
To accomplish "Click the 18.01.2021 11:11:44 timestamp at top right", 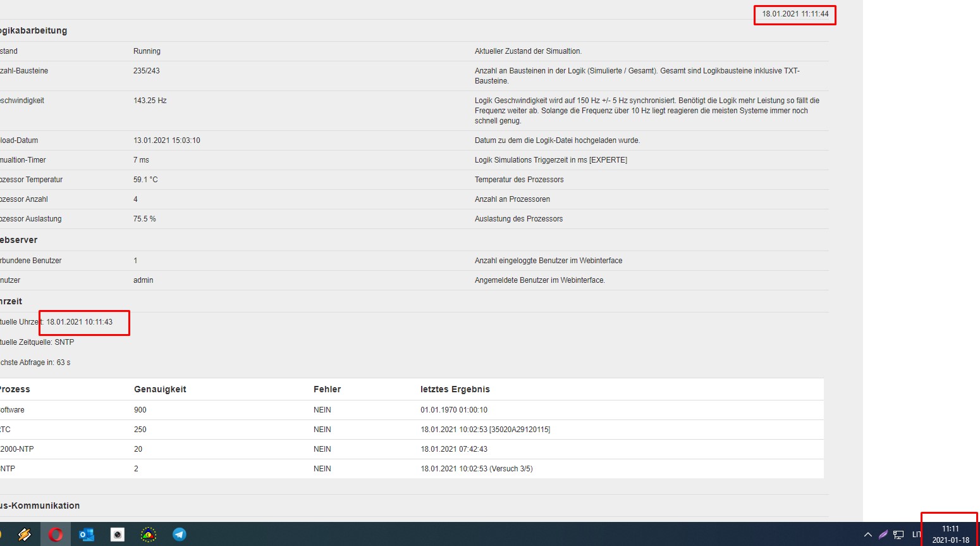I will (x=795, y=14).
